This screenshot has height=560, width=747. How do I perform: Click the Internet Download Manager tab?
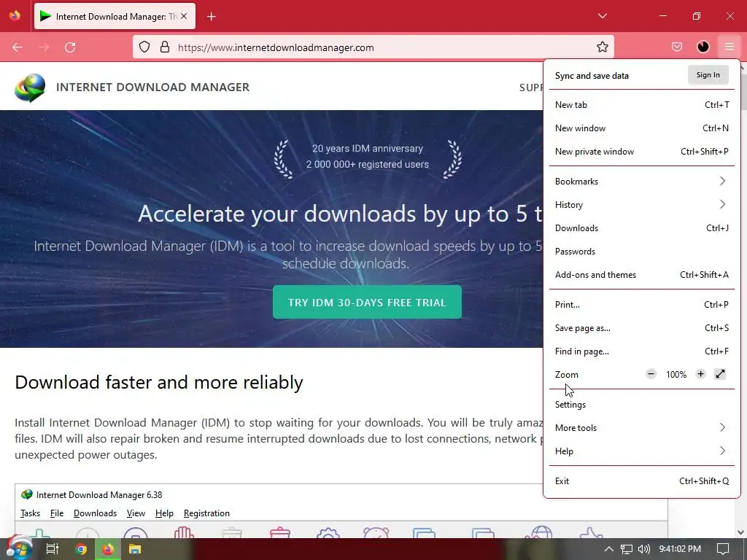115,16
